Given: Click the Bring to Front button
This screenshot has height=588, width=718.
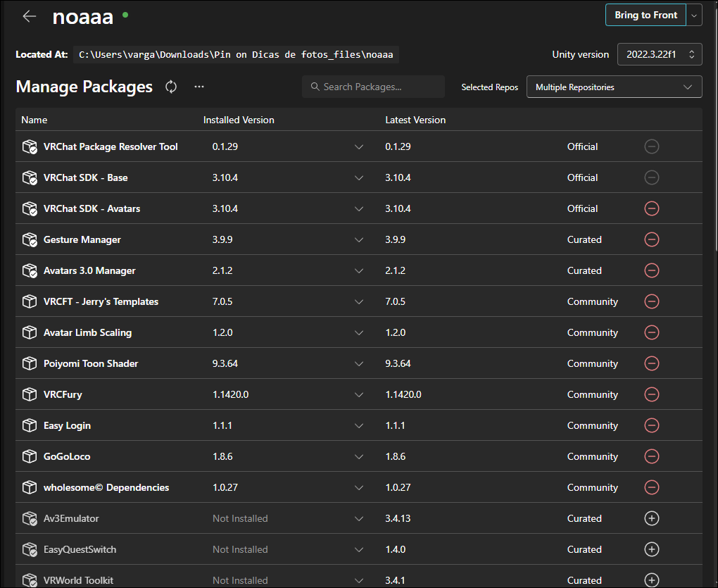Looking at the screenshot, I should coord(645,15).
